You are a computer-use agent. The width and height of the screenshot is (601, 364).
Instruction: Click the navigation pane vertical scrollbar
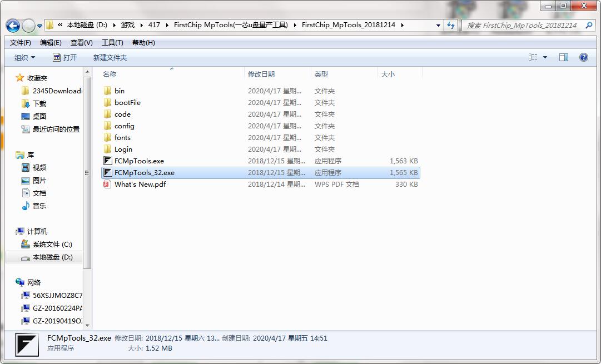87,172
